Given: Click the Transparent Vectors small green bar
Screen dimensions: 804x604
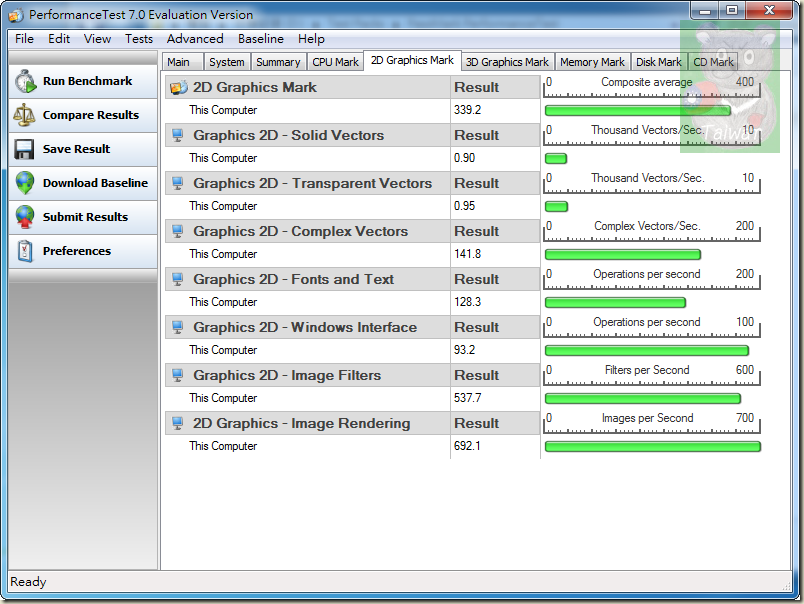Looking at the screenshot, I should (x=556, y=207).
